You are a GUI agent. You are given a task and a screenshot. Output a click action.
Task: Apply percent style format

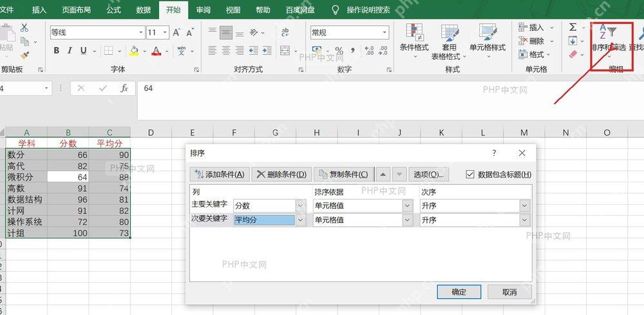tap(339, 50)
